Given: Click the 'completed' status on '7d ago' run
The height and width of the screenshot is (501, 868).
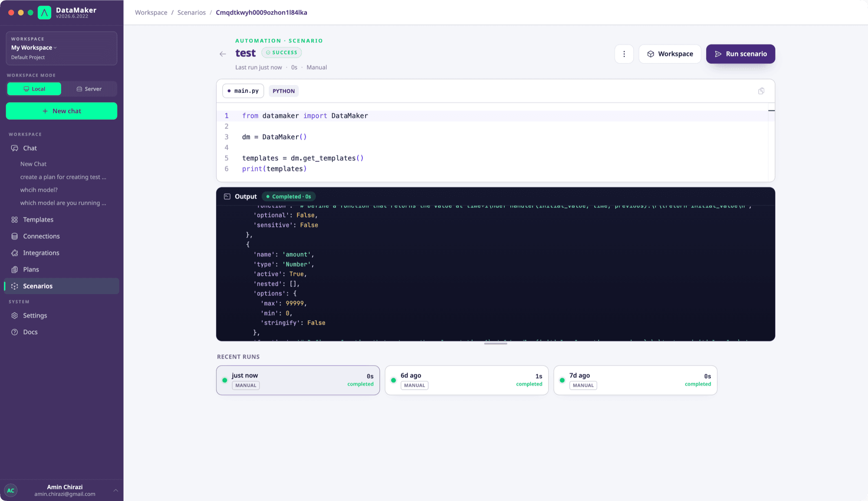Looking at the screenshot, I should (698, 384).
